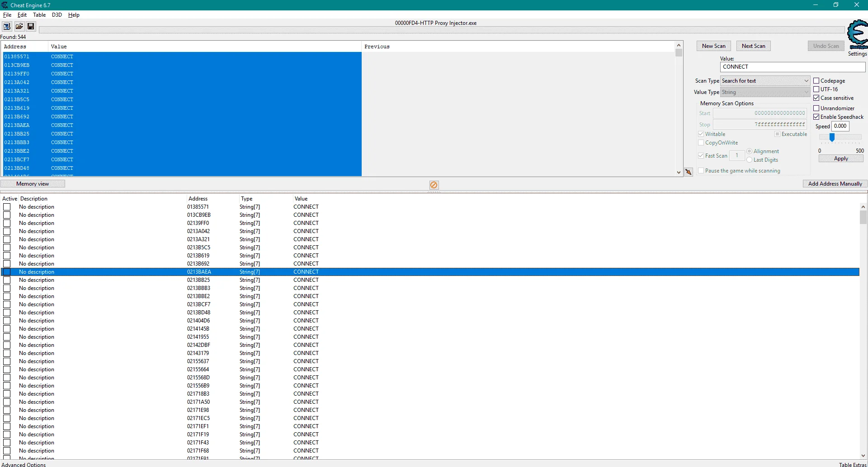Open the Edit menu

point(22,15)
